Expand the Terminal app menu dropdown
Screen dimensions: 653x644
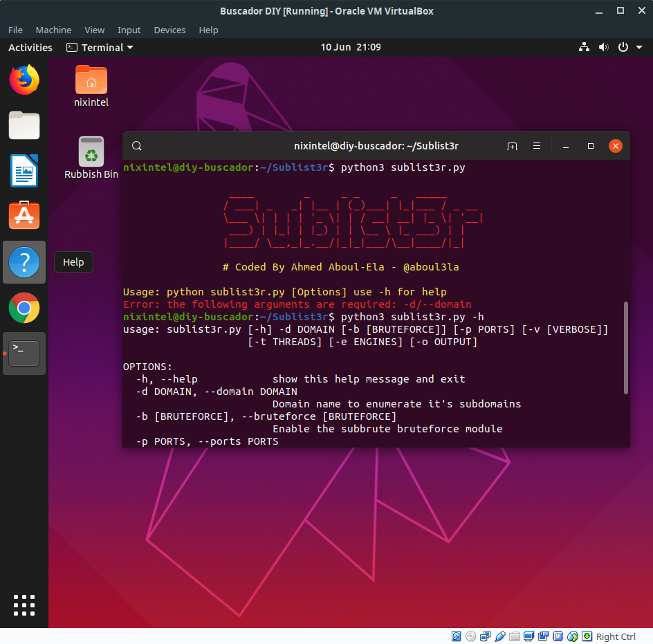coord(100,48)
